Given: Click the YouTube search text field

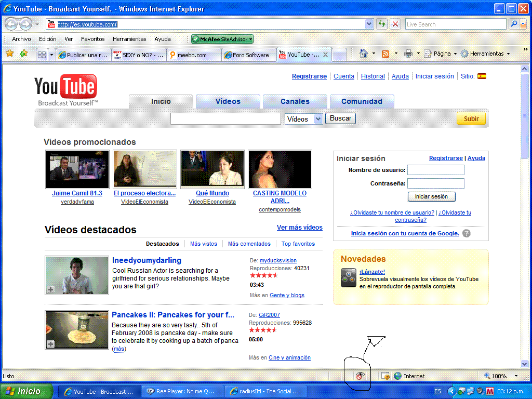Looking at the screenshot, I should 225,119.
